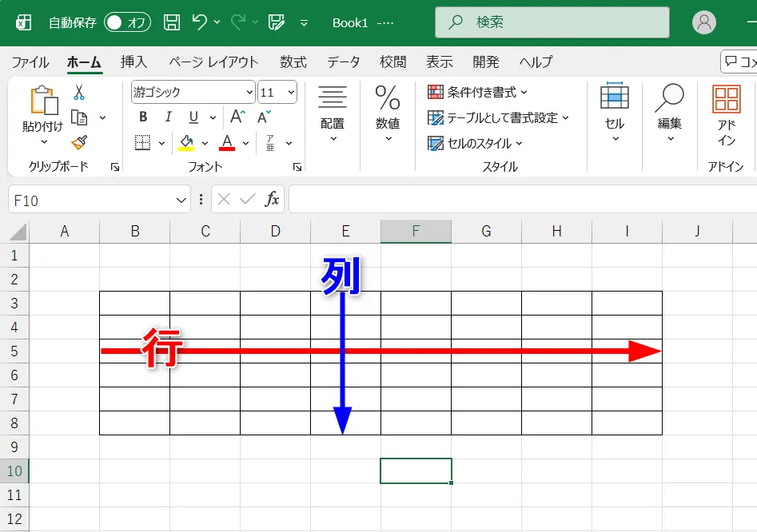Image resolution: width=757 pixels, height=532 pixels.
Task: Click the insert function fx icon
Action: 272,200
